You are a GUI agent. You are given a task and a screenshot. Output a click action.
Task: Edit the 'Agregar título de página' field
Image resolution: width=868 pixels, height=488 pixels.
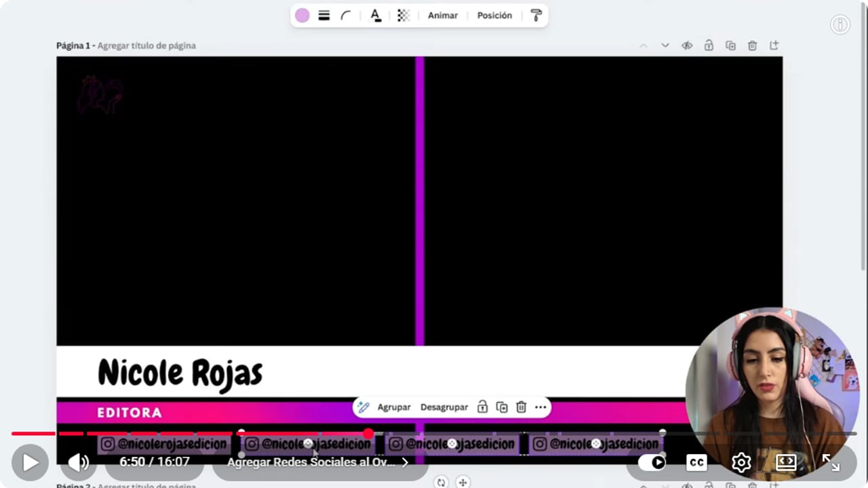click(146, 45)
